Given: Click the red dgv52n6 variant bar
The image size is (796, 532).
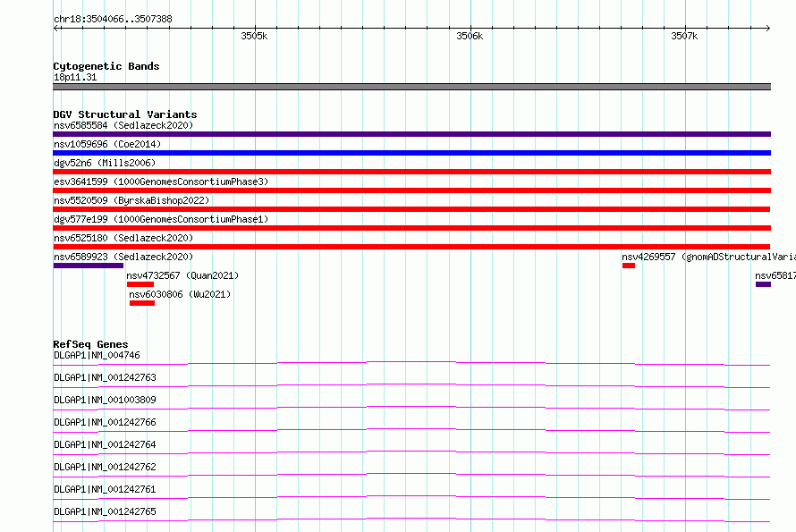Looking at the screenshot, I should pyautogui.click(x=411, y=172).
